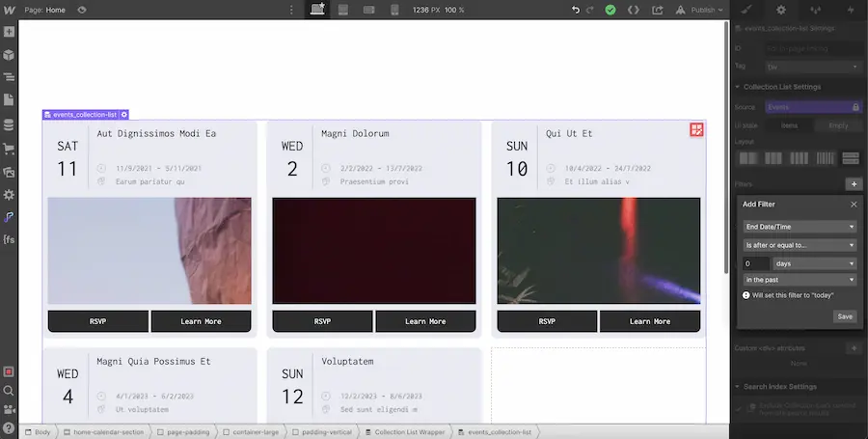This screenshot has height=439, width=868.
Task: Switch to the element Settings gear tab
Action: (781, 10)
